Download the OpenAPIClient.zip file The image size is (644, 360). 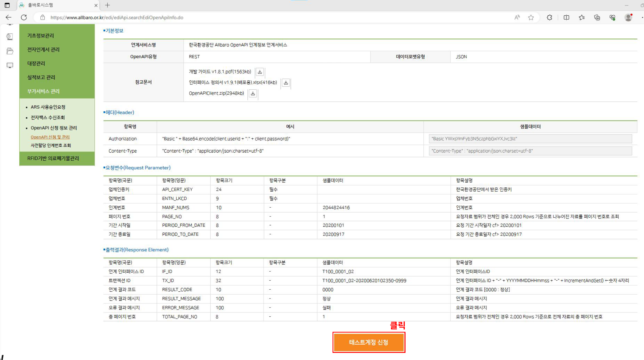253,93
